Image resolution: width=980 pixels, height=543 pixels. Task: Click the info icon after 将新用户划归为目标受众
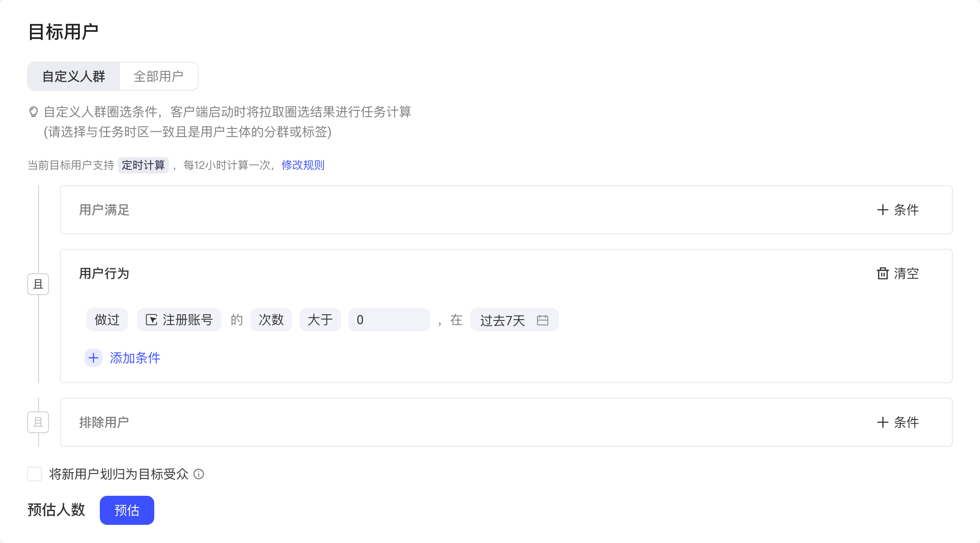(199, 474)
